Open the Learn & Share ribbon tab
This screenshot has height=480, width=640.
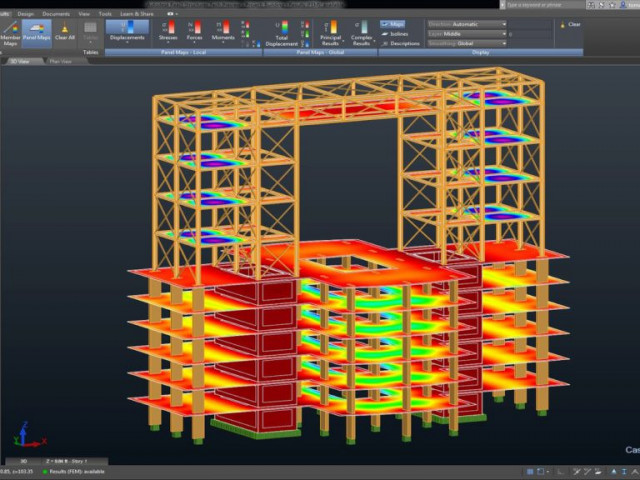click(137, 14)
